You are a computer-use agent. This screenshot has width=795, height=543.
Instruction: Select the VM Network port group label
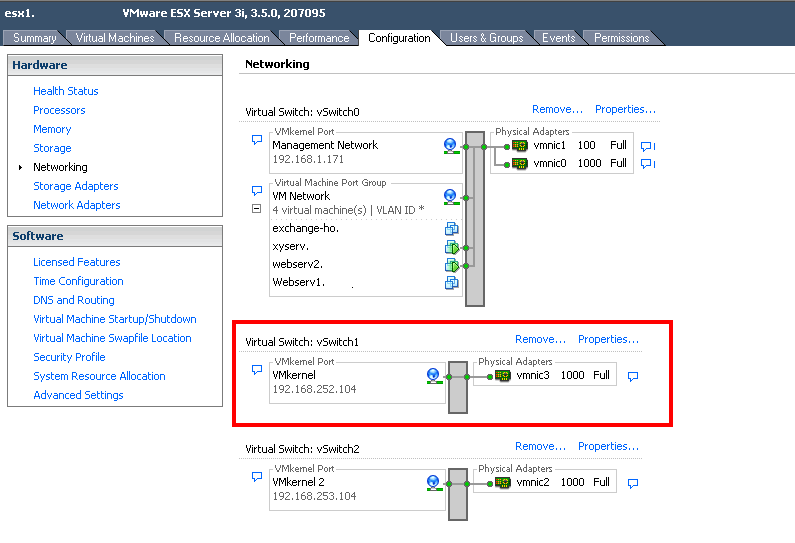301,196
